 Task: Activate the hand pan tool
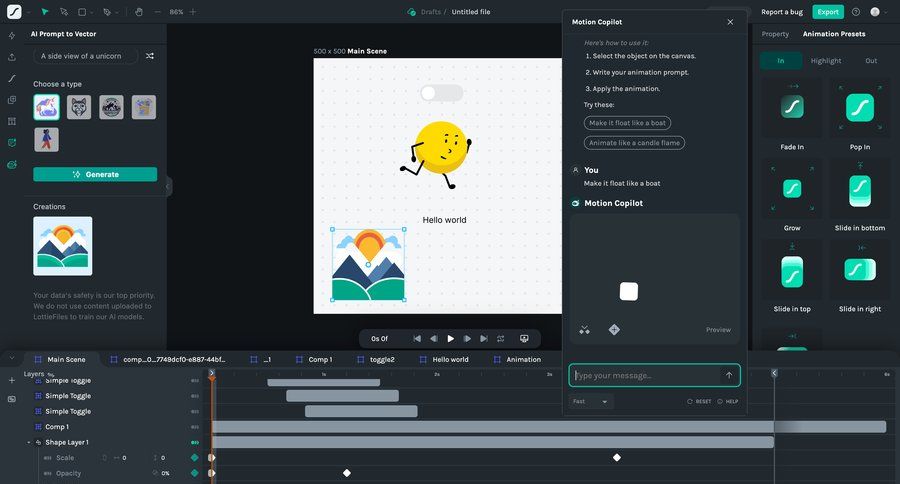(x=139, y=11)
